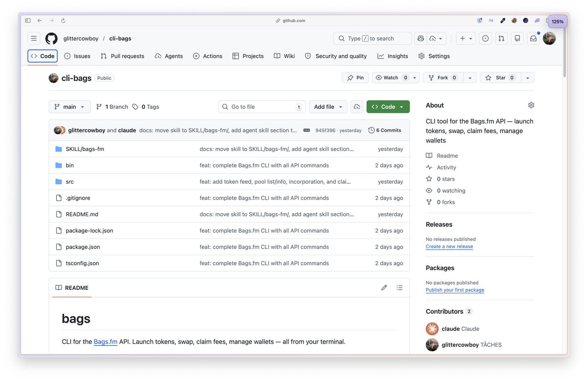Open the .gitignore file

[78, 198]
